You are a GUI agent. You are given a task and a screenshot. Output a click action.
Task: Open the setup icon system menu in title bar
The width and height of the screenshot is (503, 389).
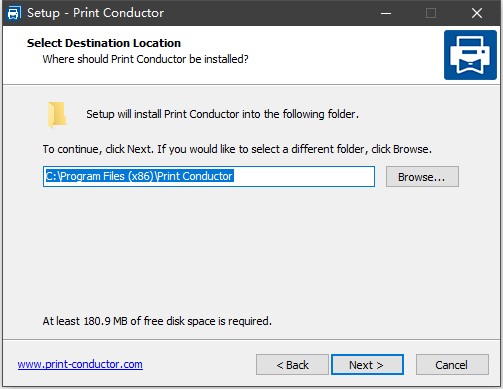pos(14,13)
